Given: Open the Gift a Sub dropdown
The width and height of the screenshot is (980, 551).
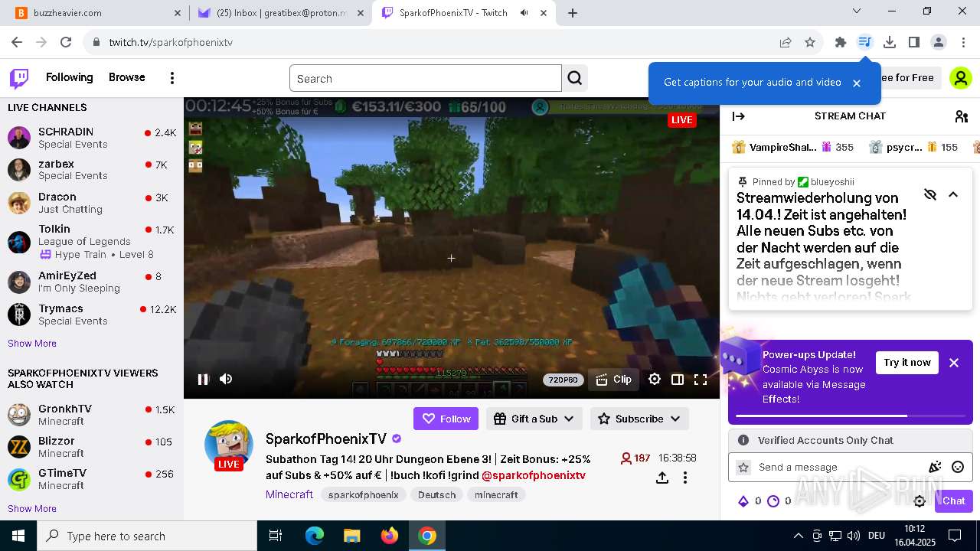Looking at the screenshot, I should click(534, 419).
